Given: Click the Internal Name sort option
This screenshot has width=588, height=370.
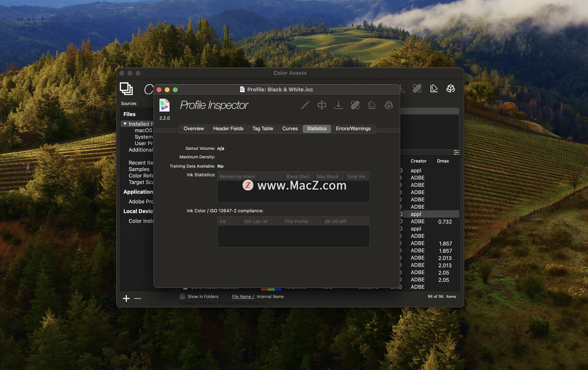Looking at the screenshot, I should pos(270,296).
